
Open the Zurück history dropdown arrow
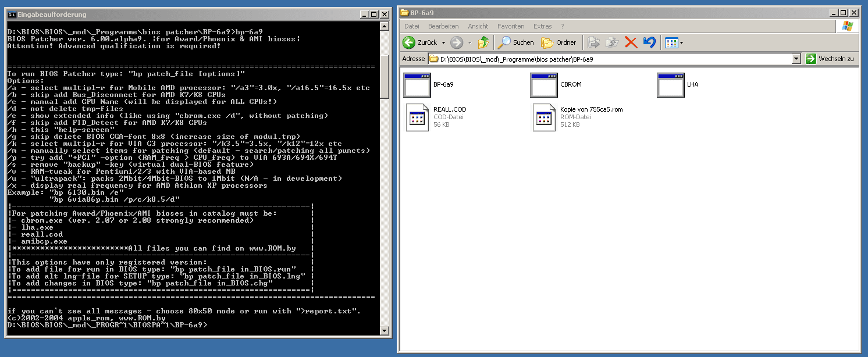(443, 42)
